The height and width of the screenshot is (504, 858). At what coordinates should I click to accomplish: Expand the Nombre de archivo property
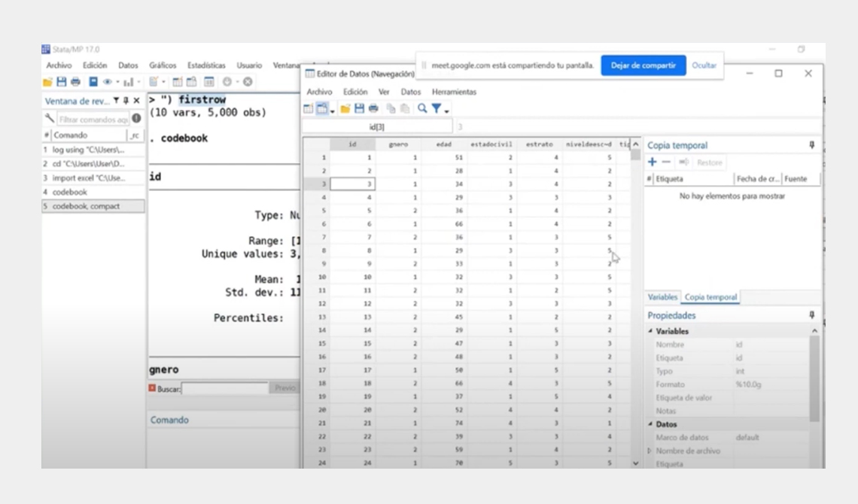pyautogui.click(x=650, y=451)
